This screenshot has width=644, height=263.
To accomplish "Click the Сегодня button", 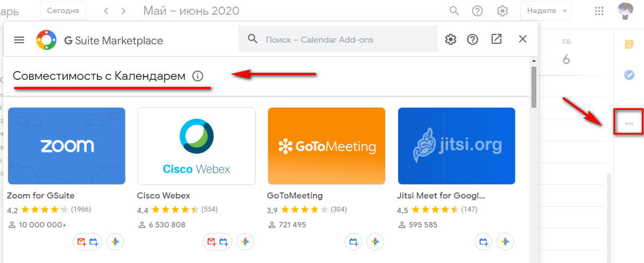I will tap(63, 10).
